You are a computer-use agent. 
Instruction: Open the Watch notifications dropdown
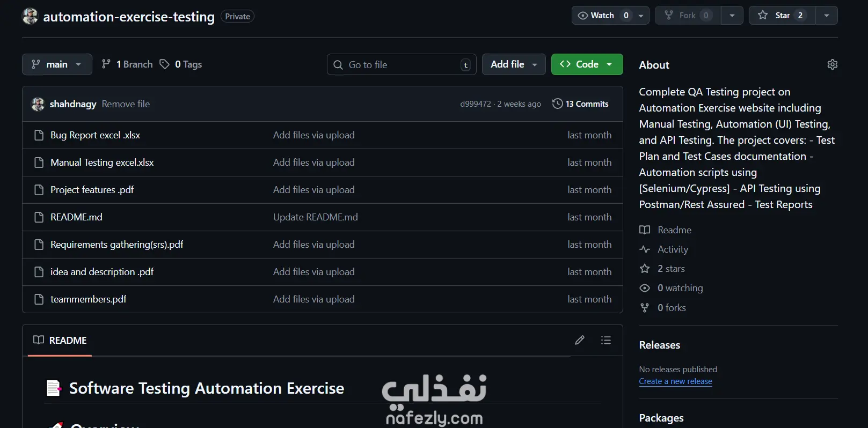point(610,16)
